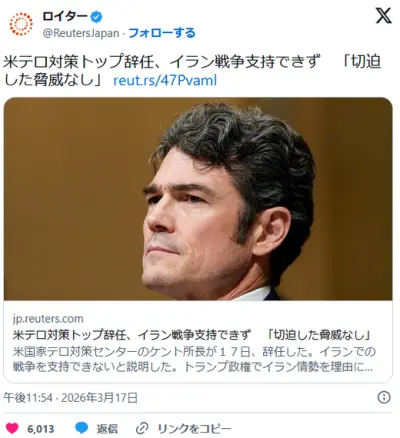Select the 返信 reply label
Screen dimensions: 400x438
[107, 428]
